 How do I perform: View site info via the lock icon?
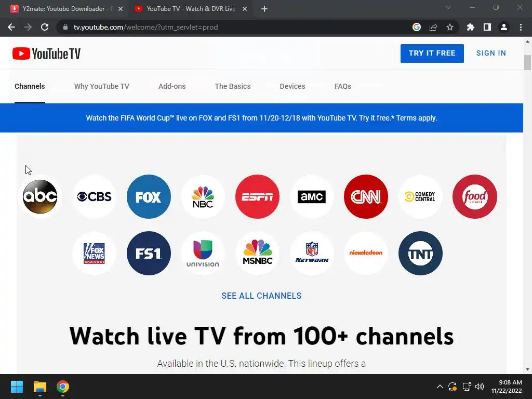[65, 27]
